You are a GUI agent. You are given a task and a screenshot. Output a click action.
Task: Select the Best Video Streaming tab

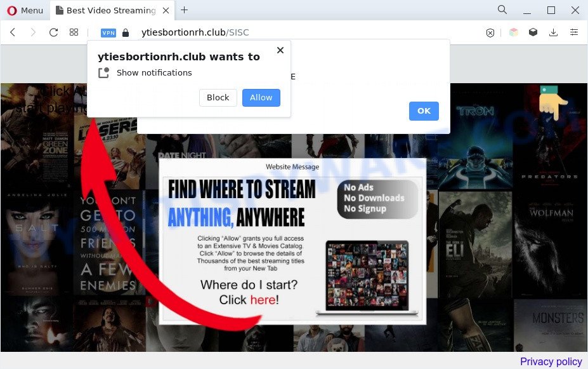(111, 11)
